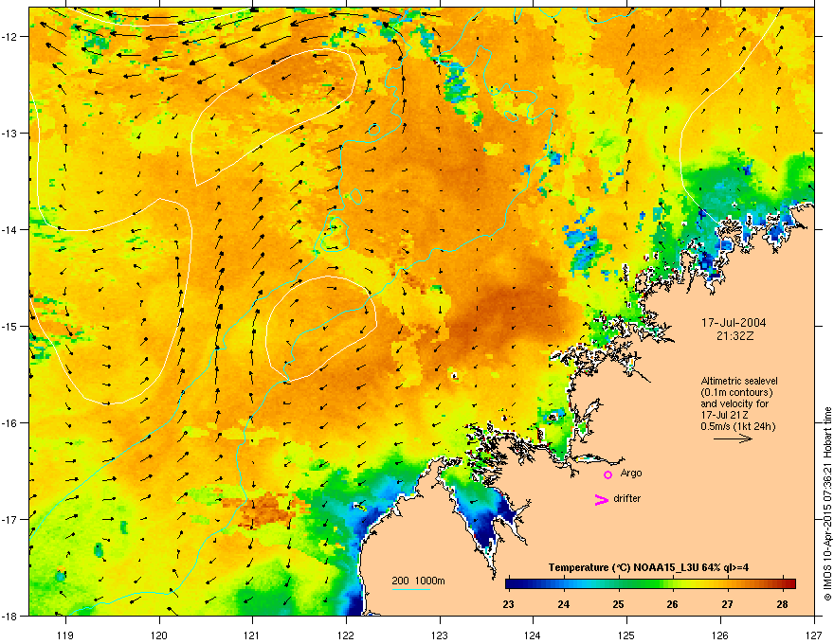Click the colorbar tick label 25
This screenshot has width=834, height=644.
point(618,604)
